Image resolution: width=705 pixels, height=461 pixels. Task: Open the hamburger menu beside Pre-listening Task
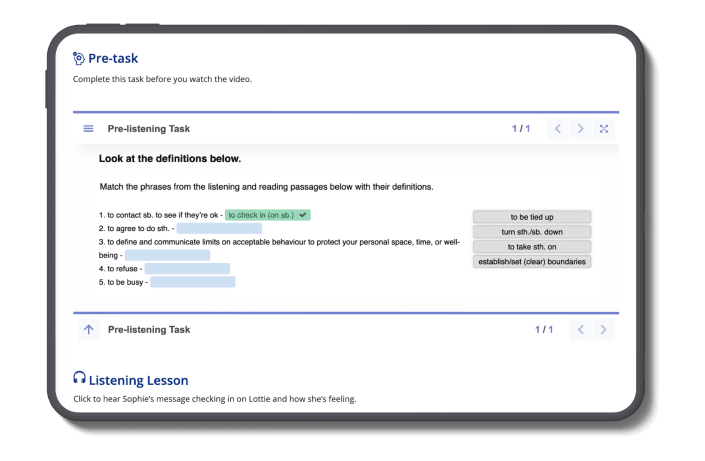click(x=88, y=129)
